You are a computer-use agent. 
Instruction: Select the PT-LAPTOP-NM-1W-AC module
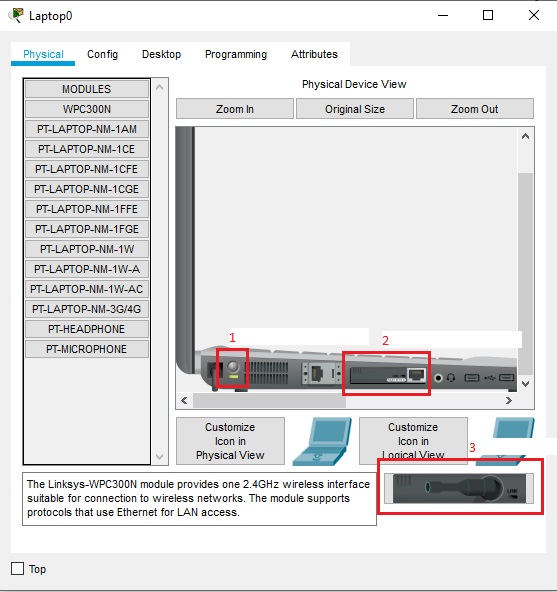(x=87, y=289)
